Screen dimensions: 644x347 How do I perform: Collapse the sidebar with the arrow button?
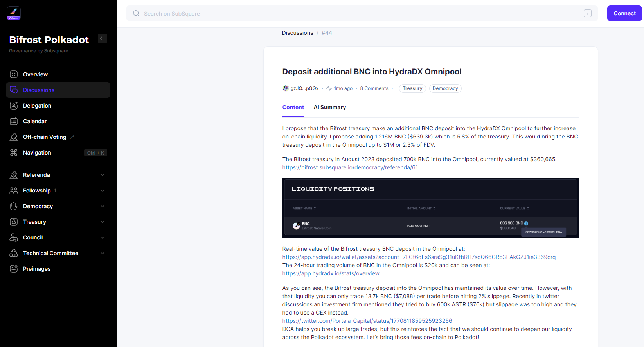(103, 38)
